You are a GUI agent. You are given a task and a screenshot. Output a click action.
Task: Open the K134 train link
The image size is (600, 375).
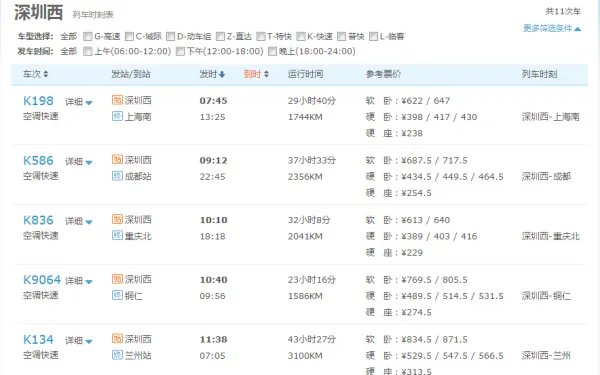point(38,339)
